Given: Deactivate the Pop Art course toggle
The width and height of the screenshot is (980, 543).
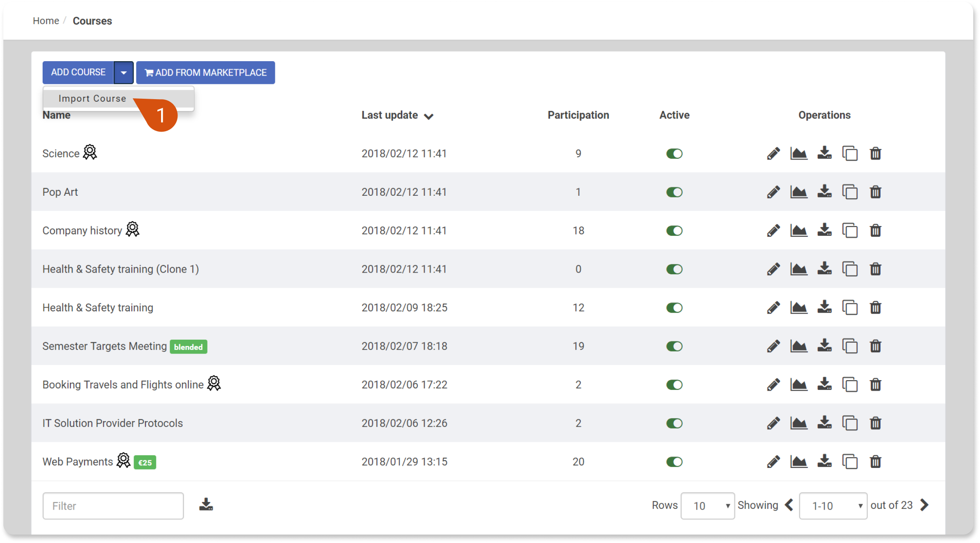Looking at the screenshot, I should click(x=674, y=192).
